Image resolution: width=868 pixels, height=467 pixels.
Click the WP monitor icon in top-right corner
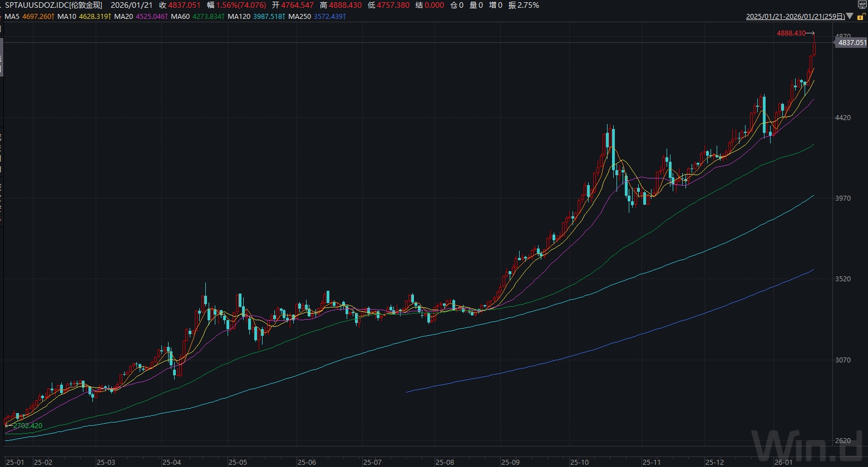pos(862,4)
